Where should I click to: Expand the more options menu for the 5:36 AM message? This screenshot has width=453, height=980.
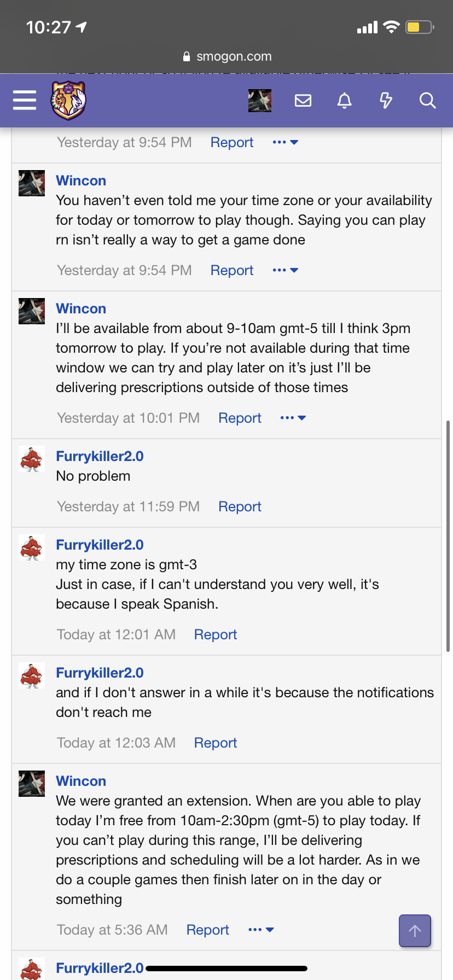(261, 930)
